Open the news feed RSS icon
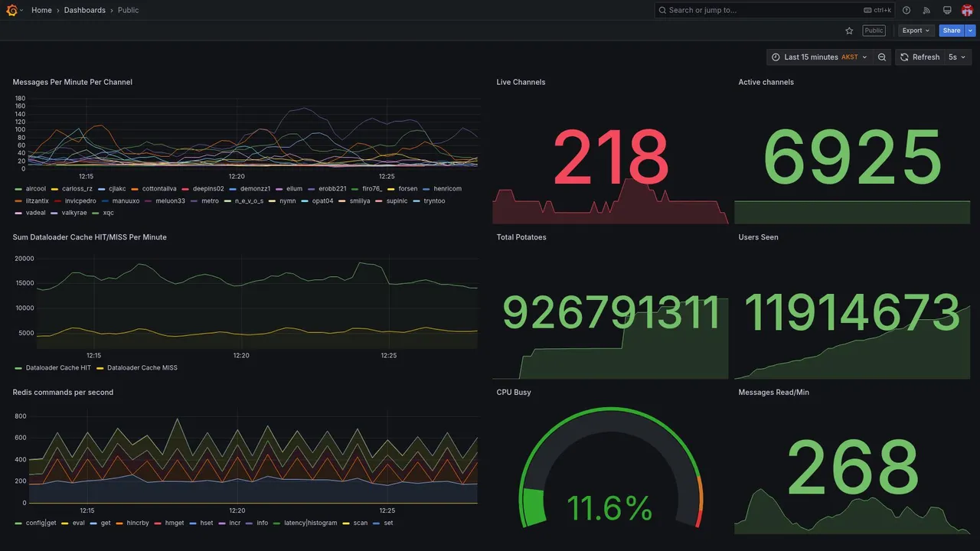The image size is (980, 551). (x=926, y=10)
